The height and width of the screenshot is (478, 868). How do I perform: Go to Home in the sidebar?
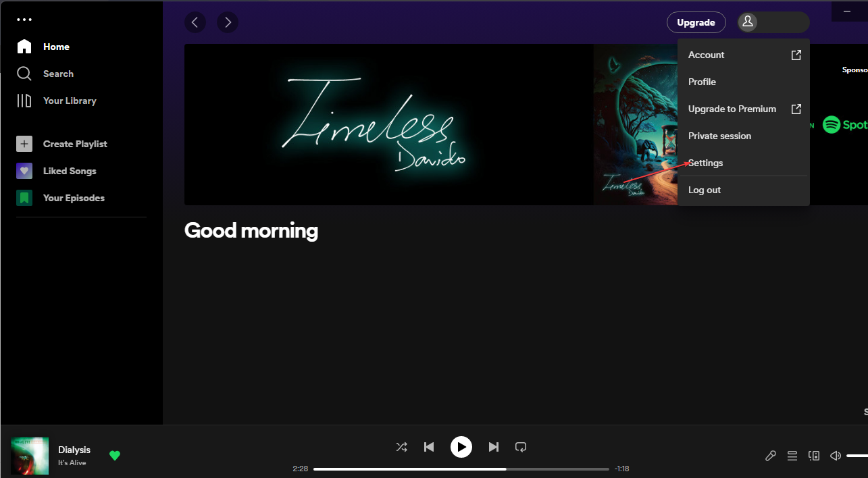tap(43, 47)
